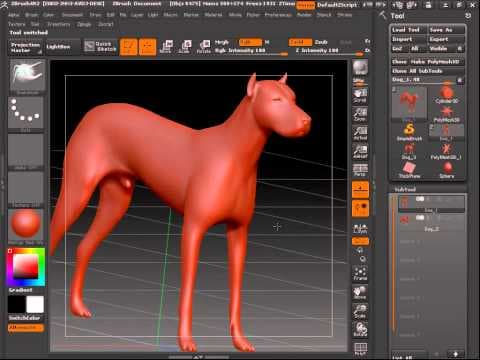
Task: Select the Sphere3D tool thumbnail
Action: pos(447,170)
